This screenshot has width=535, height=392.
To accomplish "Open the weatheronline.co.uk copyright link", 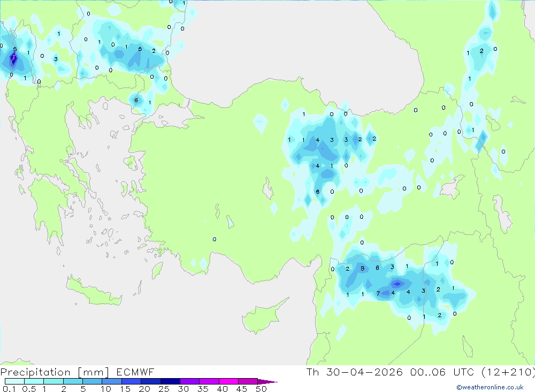I will (490, 387).
